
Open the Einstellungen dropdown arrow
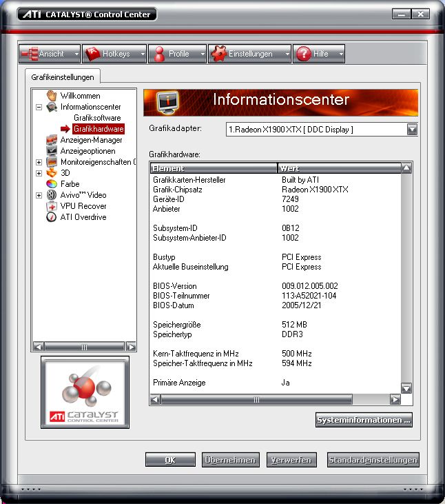pos(287,54)
